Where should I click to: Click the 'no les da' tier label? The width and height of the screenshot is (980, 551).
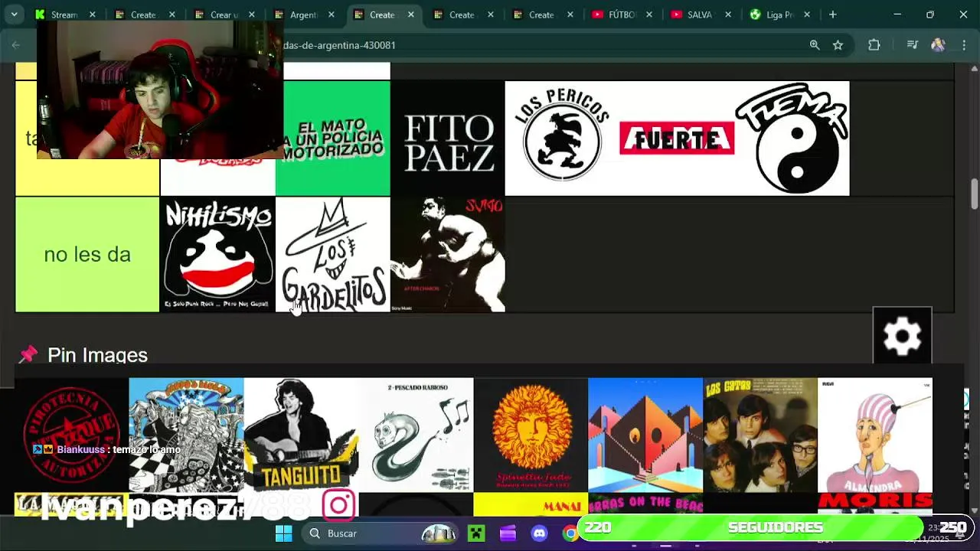87,254
